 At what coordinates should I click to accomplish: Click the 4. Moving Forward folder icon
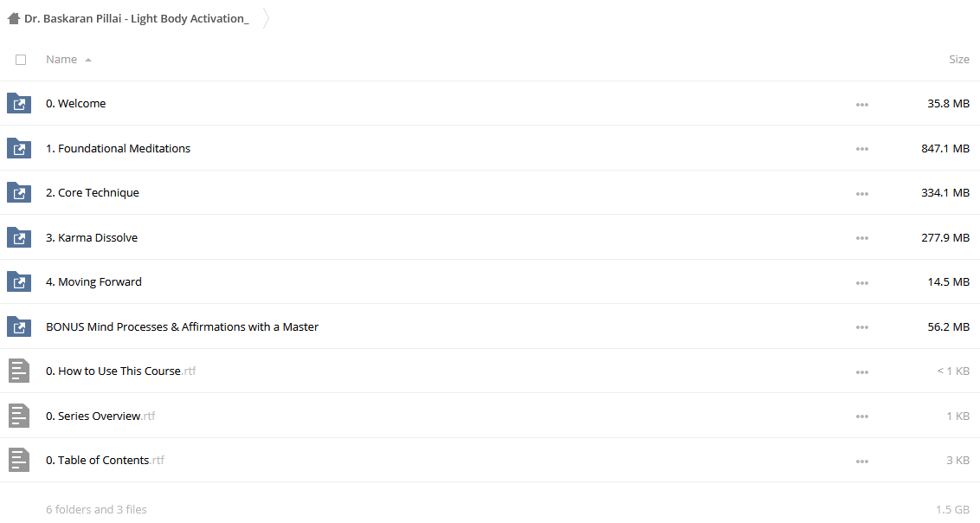pos(19,281)
